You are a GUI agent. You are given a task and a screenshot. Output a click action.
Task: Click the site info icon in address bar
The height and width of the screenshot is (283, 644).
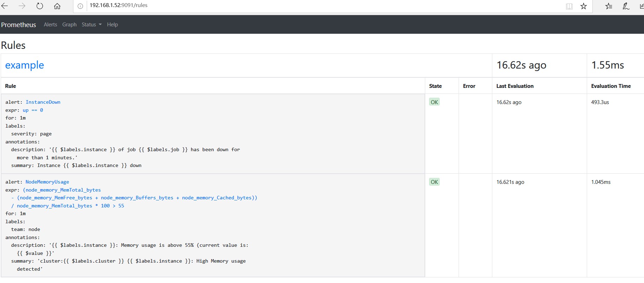tap(80, 6)
